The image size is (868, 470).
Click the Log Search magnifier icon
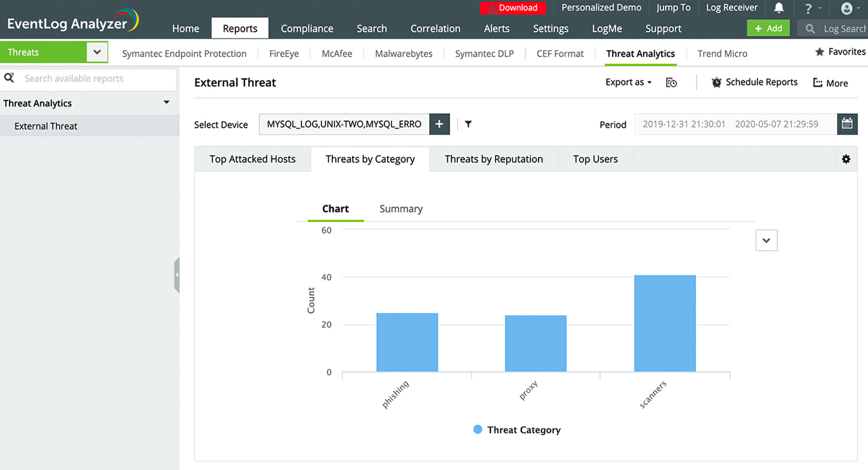(x=810, y=29)
